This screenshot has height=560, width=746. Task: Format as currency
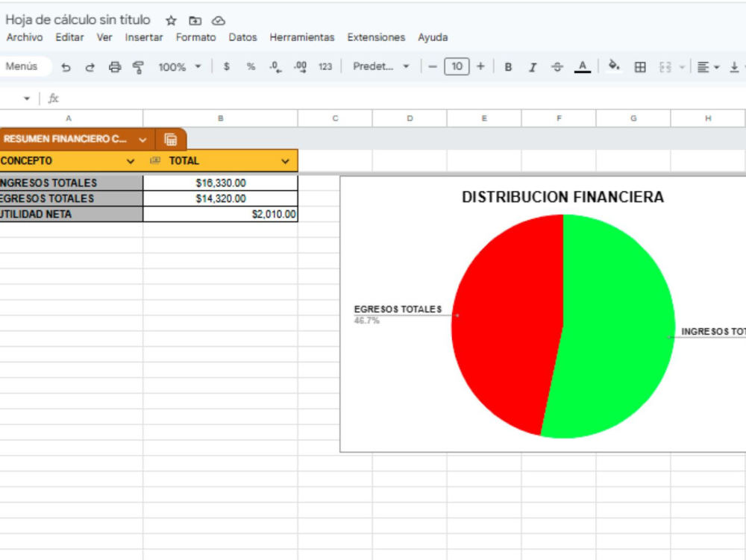[x=227, y=66]
